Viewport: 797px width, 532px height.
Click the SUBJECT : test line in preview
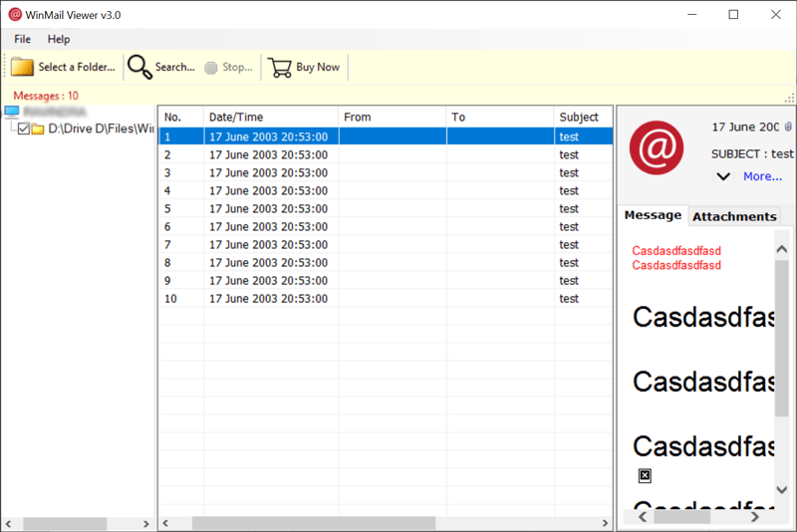click(752, 154)
